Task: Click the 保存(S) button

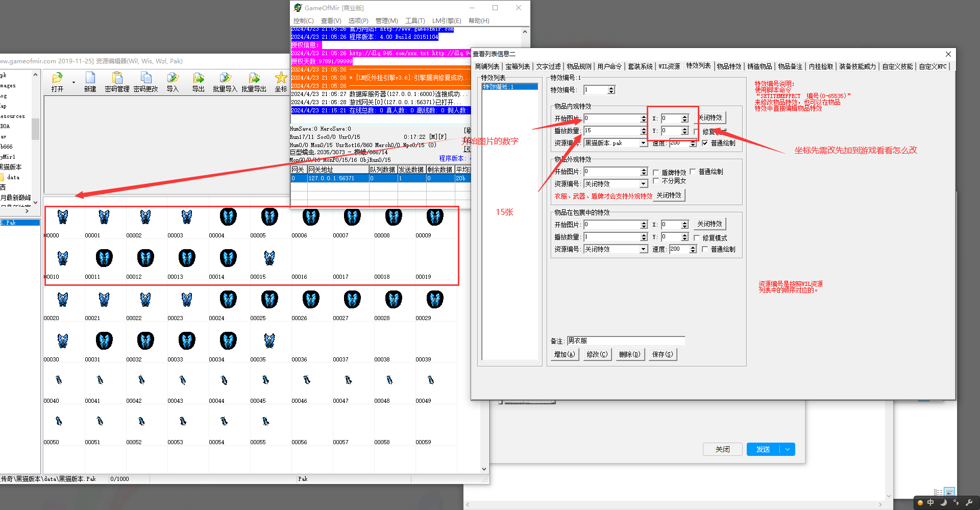Action: pos(663,354)
